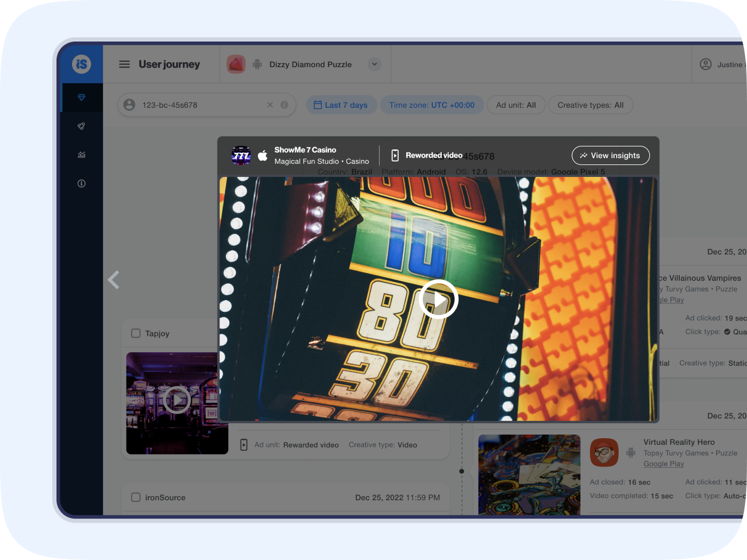Click the info icon in search field
Screen dimensions: 747x560
click(x=284, y=105)
